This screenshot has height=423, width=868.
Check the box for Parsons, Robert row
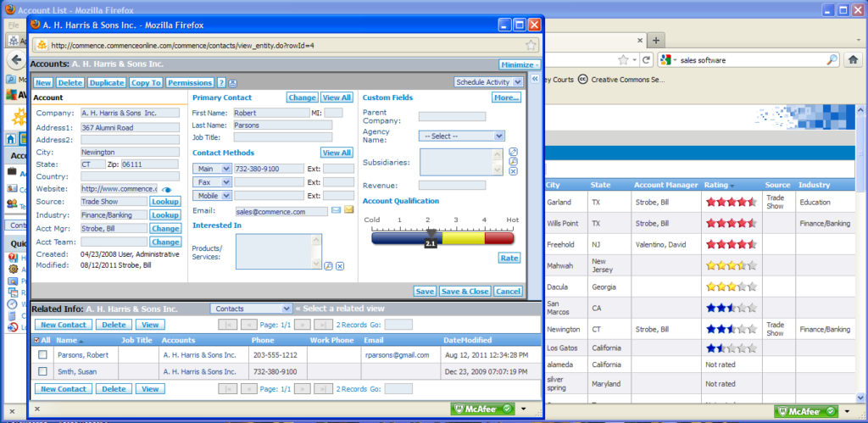coord(42,355)
